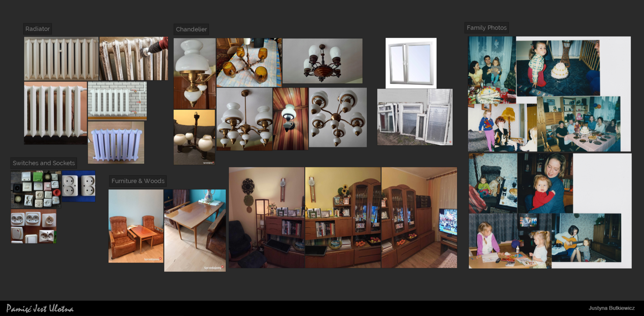Open the brown leather armchairs photo
Image resolution: width=644 pixels, height=316 pixels.
pos(136,226)
